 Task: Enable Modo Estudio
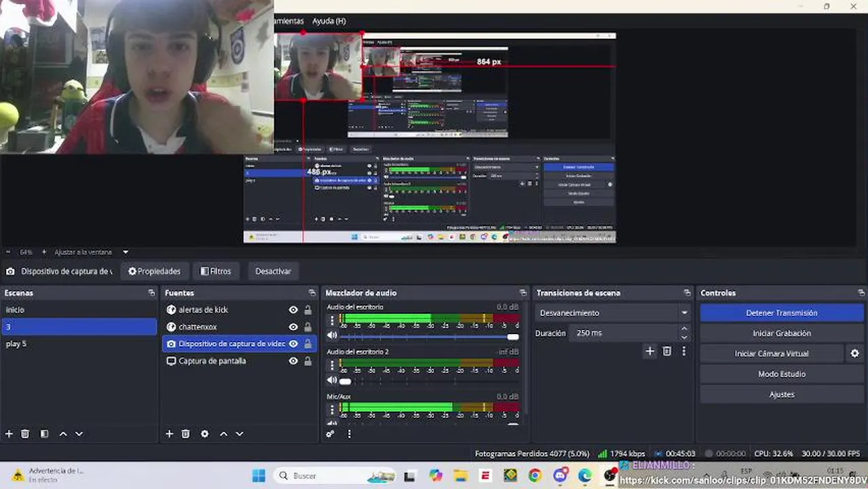click(x=782, y=374)
